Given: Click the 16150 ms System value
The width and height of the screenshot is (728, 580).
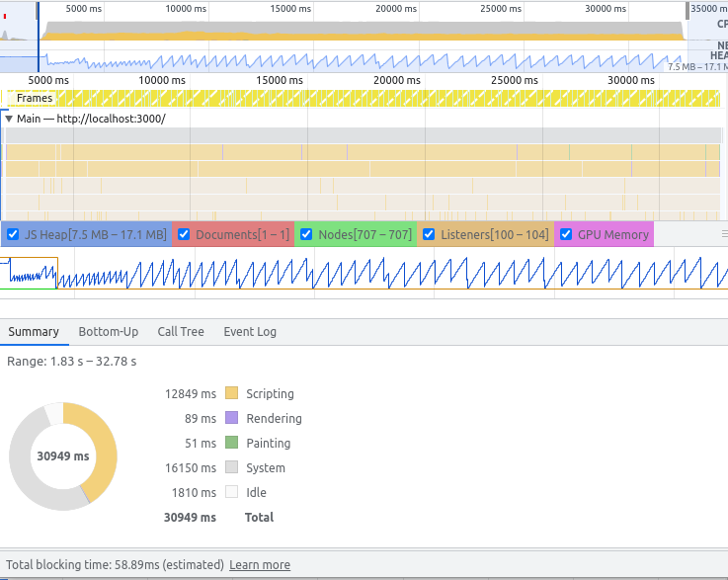Looking at the screenshot, I should tap(191, 467).
